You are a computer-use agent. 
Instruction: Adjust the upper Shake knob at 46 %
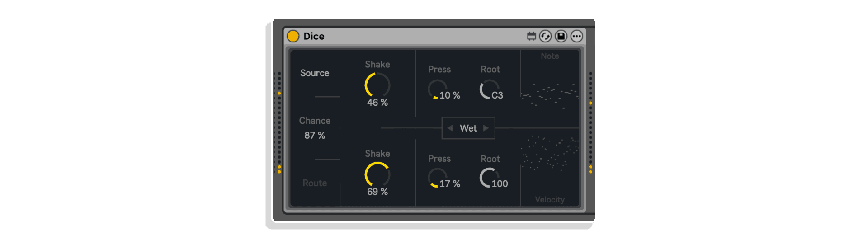[x=377, y=85]
